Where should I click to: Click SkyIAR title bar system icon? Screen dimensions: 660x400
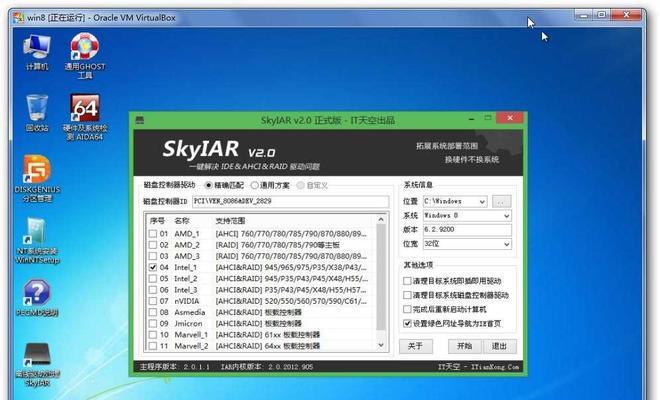click(x=140, y=120)
